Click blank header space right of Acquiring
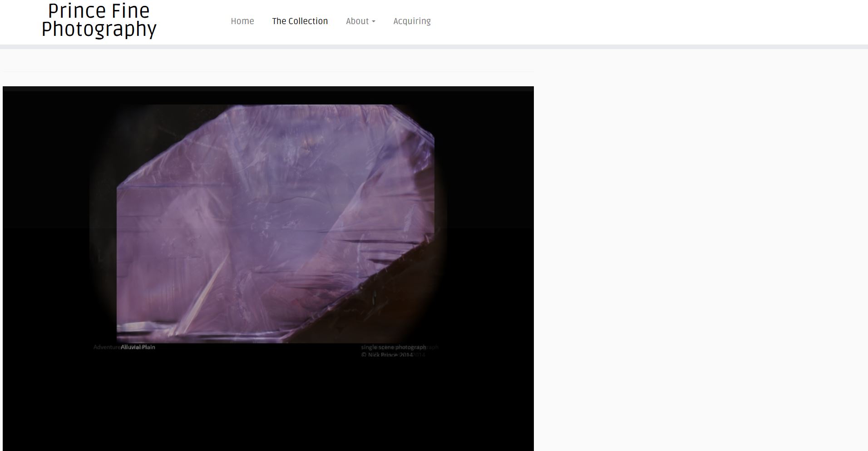The image size is (868, 451). (636, 21)
